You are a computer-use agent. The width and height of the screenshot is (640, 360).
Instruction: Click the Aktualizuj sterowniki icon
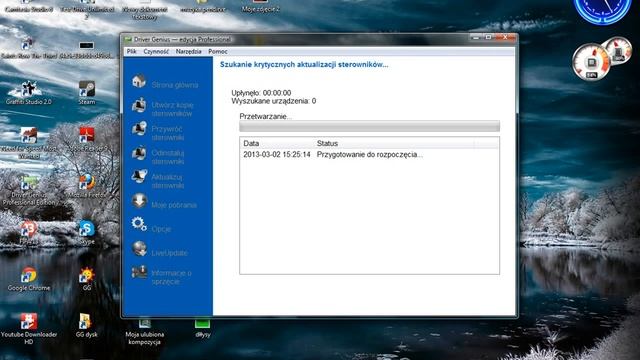pos(139,177)
